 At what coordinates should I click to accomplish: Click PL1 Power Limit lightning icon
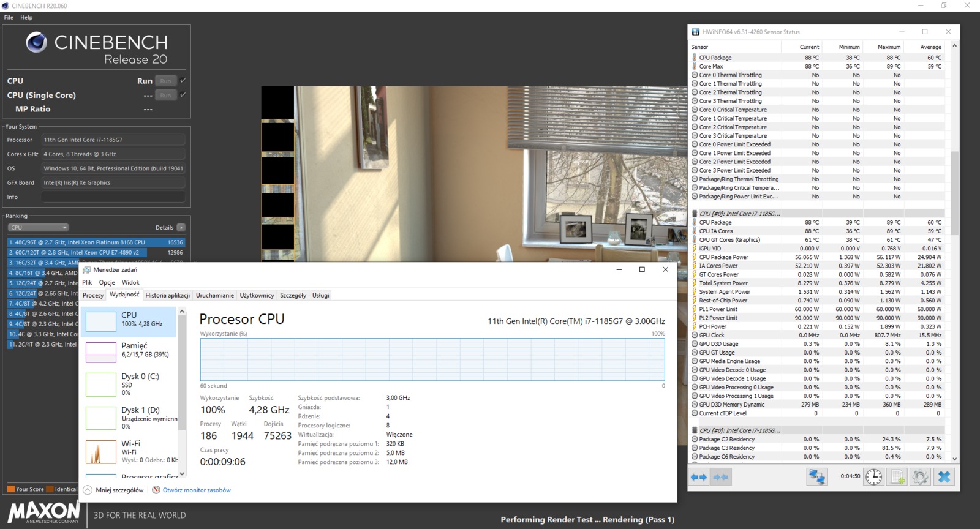coord(695,309)
